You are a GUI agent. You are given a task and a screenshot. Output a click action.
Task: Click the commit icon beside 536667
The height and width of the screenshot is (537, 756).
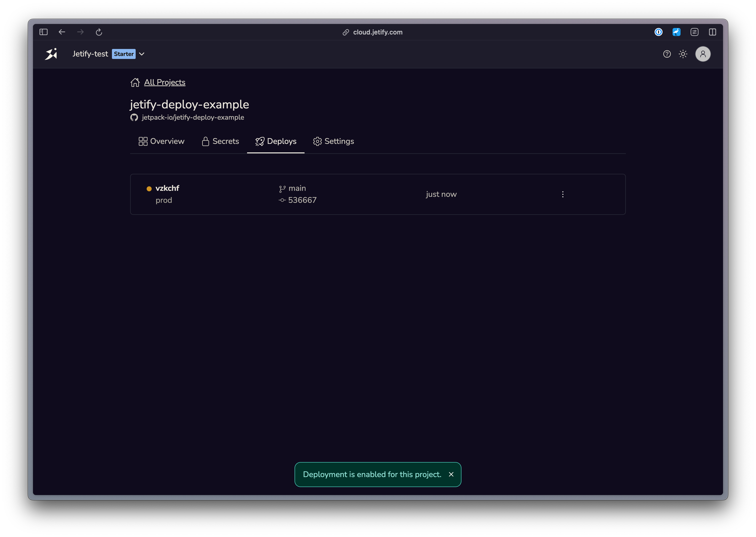click(x=282, y=200)
